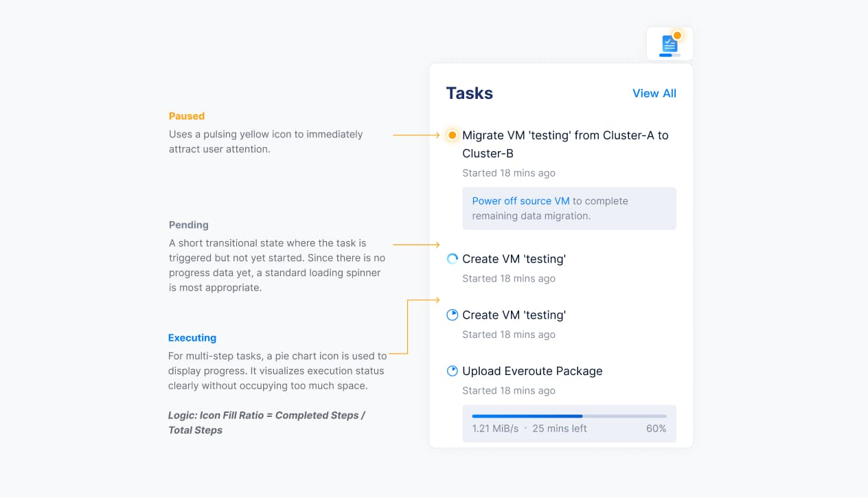Select the Upload Everoute Package task
The height and width of the screenshot is (498, 868).
click(x=532, y=371)
